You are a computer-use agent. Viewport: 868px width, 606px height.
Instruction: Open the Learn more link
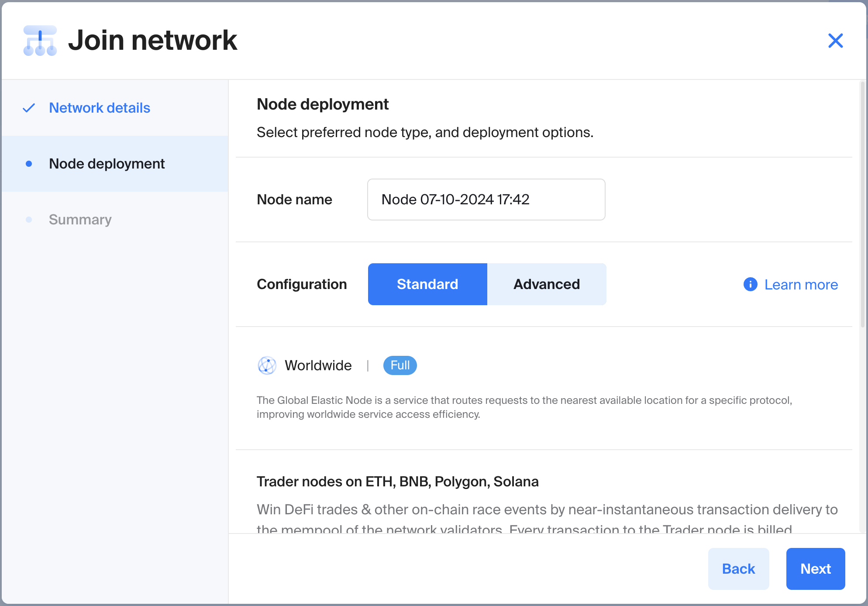click(801, 285)
